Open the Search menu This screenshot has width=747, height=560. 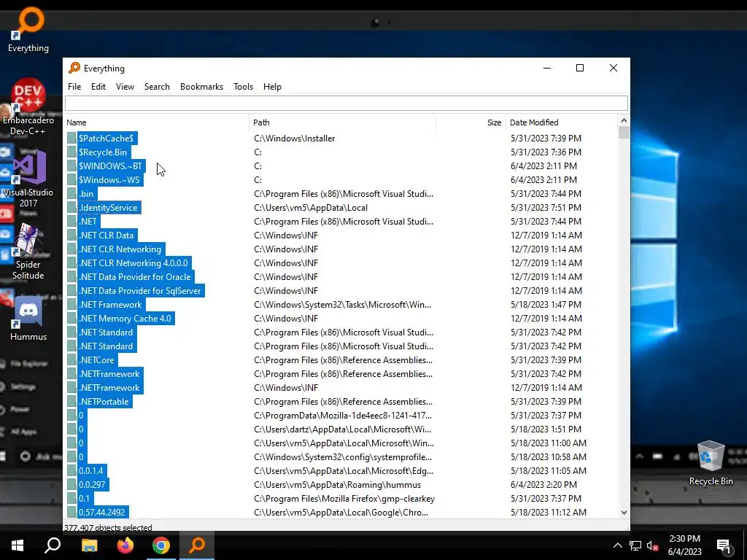pos(157,87)
